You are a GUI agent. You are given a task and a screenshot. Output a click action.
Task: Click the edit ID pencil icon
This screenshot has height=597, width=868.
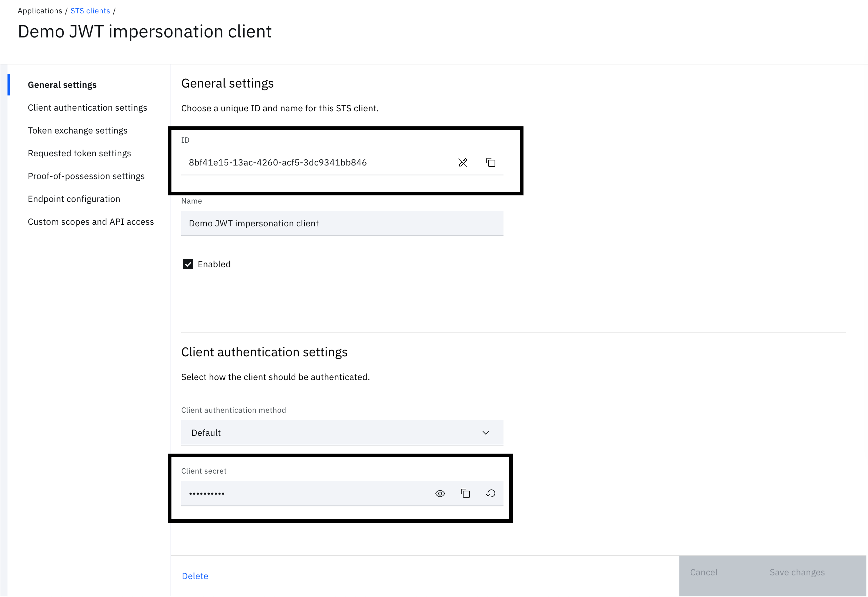pyautogui.click(x=463, y=162)
